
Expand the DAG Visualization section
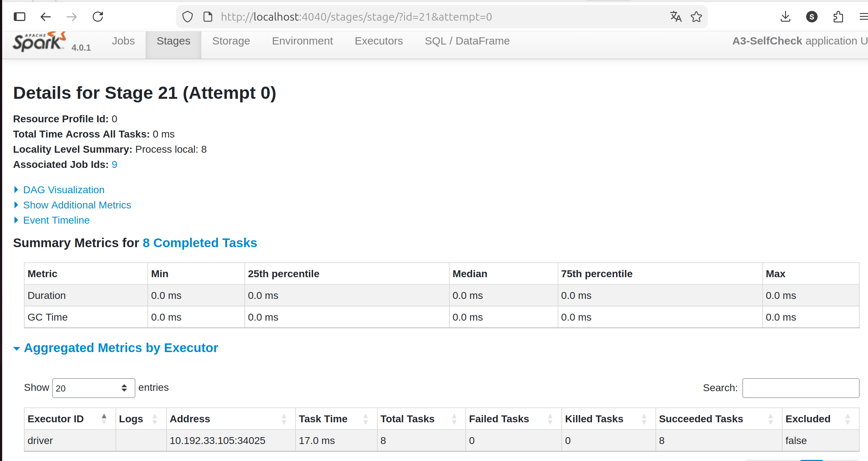(x=63, y=190)
